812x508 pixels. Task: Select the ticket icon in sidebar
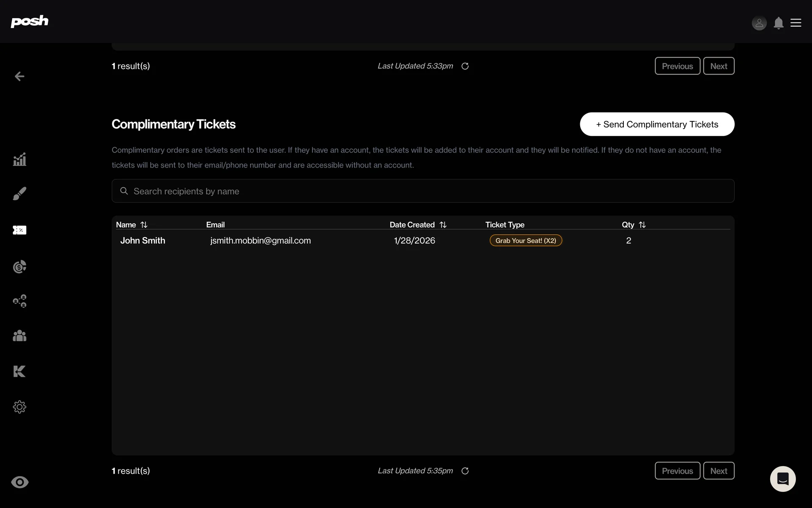click(19, 230)
